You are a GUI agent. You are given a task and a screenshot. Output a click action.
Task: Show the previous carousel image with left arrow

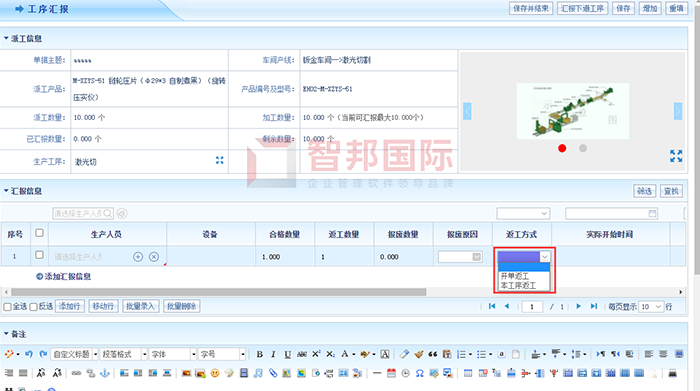[x=467, y=111]
